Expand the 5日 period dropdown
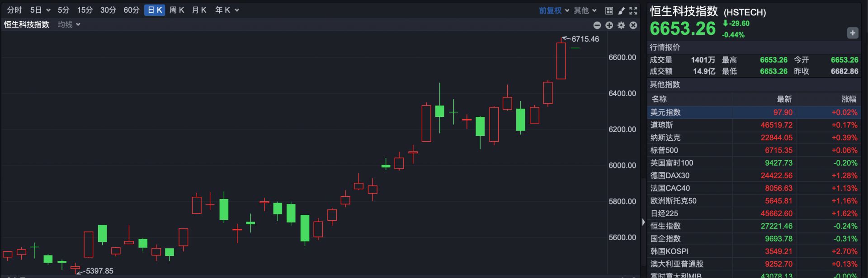The image size is (868, 278). (40, 10)
